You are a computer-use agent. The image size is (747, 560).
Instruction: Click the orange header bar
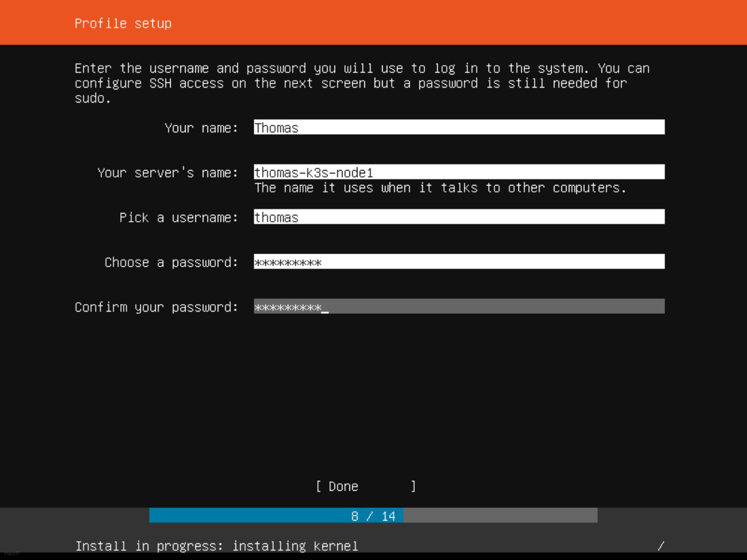372,23
